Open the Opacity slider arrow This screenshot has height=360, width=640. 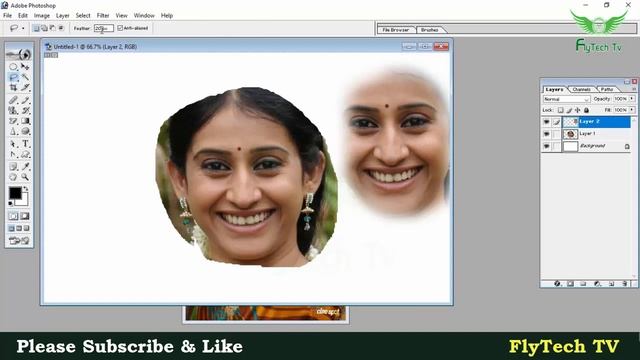click(x=632, y=99)
